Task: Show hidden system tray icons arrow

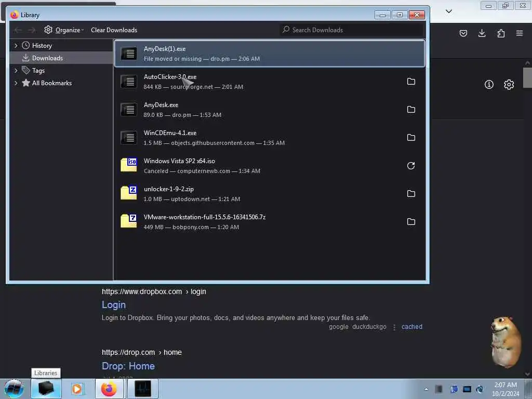Action: click(426, 389)
